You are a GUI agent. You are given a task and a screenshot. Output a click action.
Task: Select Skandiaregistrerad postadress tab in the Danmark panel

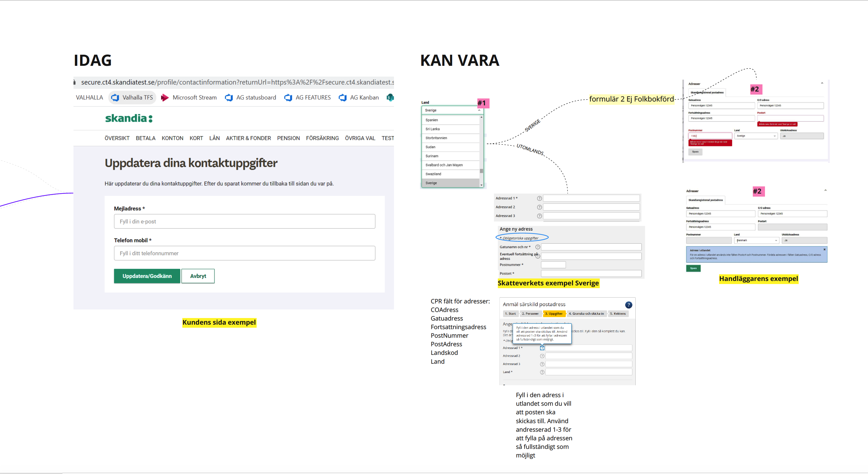tap(706, 200)
